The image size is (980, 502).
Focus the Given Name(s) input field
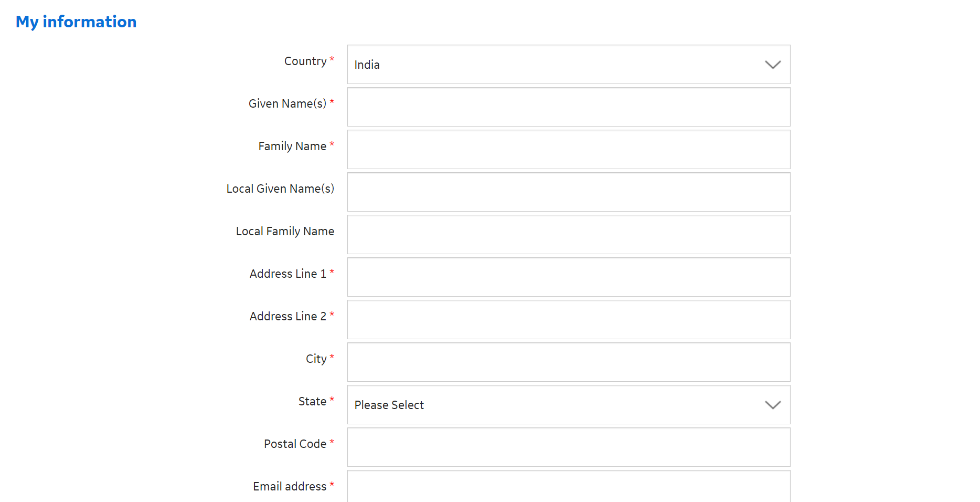click(x=569, y=107)
